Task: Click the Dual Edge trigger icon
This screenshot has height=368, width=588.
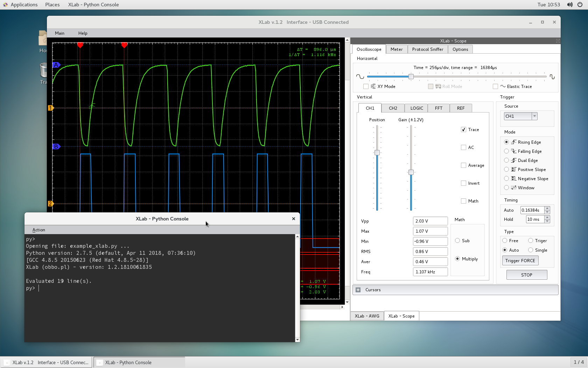Action: (x=514, y=160)
